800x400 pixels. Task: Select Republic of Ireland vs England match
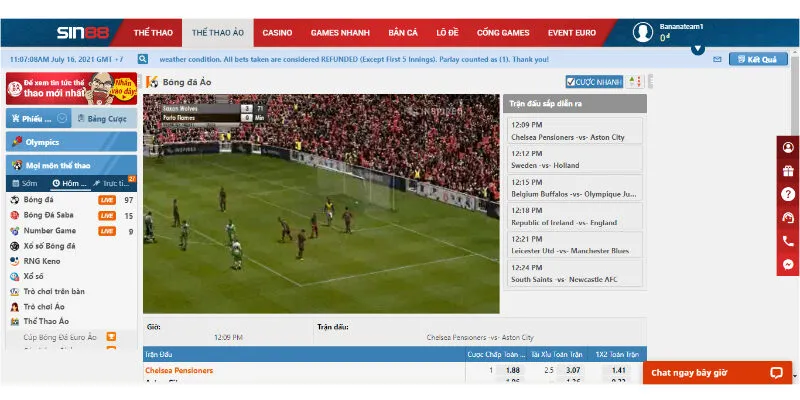[575, 216]
